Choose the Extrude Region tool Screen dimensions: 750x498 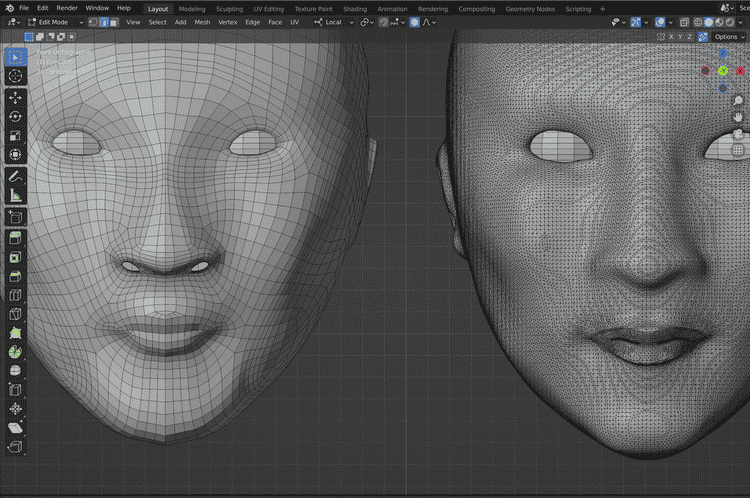coord(15,237)
